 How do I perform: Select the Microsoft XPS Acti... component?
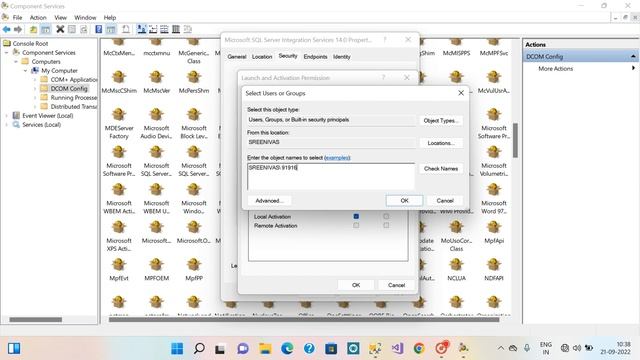(119, 236)
